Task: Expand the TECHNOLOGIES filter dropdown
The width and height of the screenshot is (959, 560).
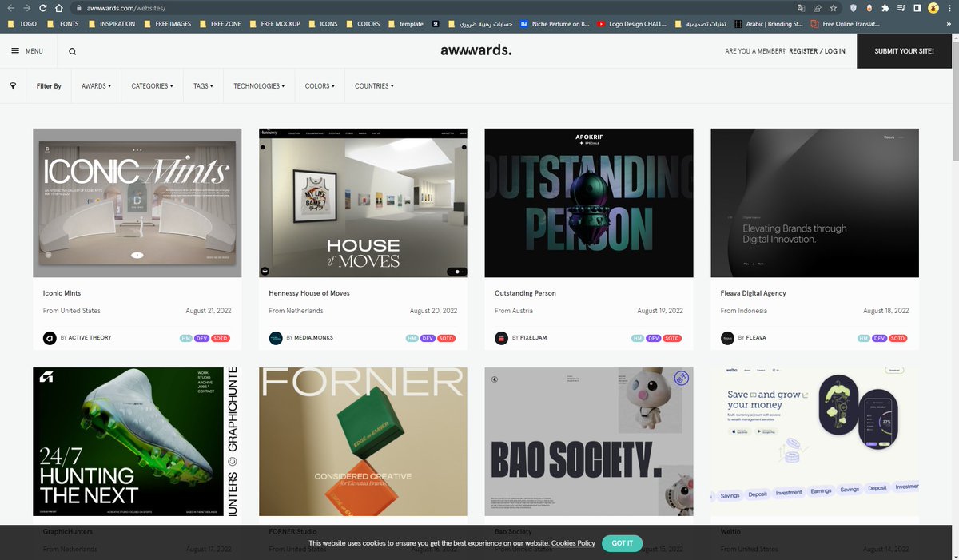Action: (259, 85)
